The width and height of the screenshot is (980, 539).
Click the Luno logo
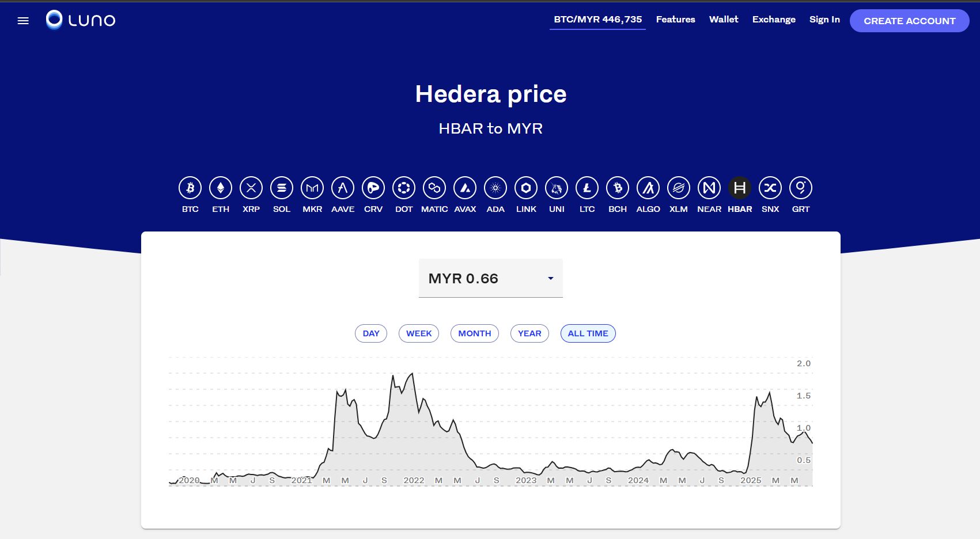[81, 20]
